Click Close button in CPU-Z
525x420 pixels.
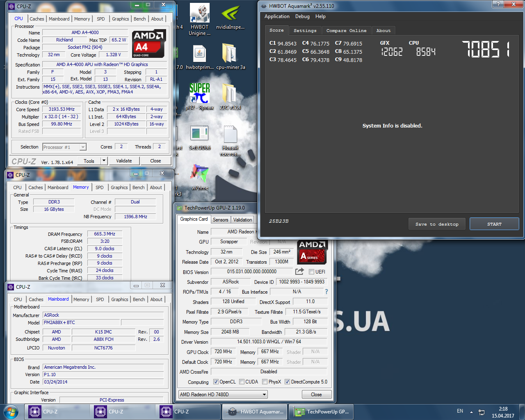point(155,161)
